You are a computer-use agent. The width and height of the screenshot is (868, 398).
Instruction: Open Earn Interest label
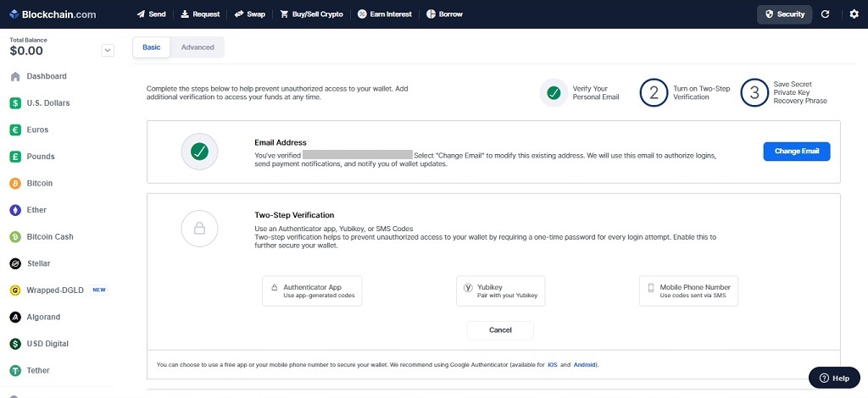[x=391, y=14]
